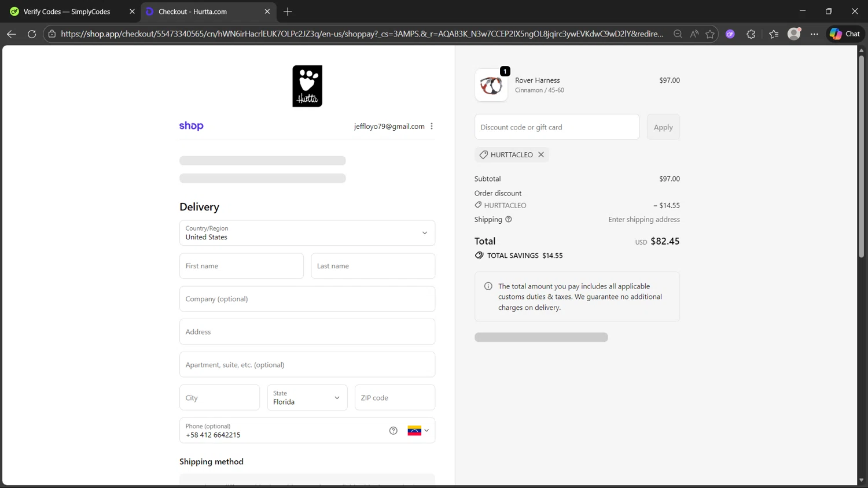Open the Favorites list icon

(x=774, y=34)
